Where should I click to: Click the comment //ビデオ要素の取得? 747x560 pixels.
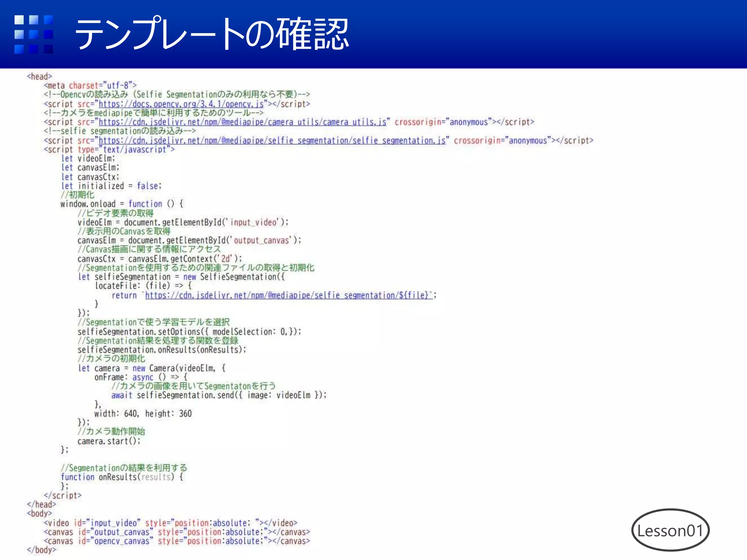(x=115, y=213)
